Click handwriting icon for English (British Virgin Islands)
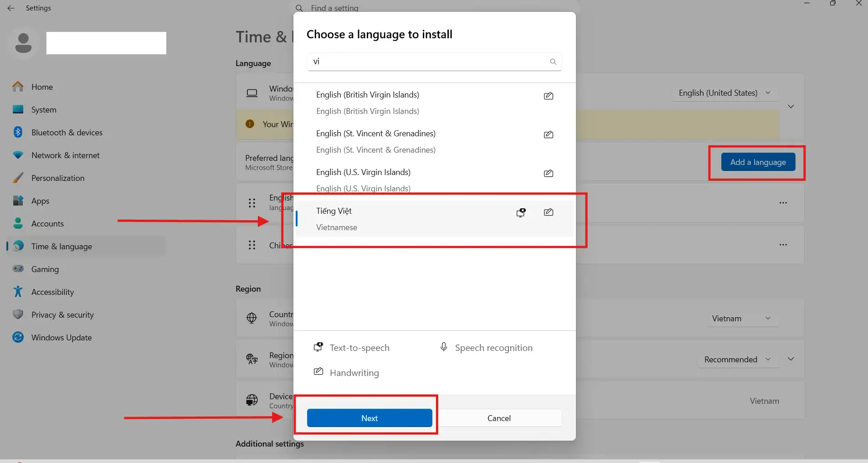Screen dimensions: 868x463 click(x=548, y=96)
